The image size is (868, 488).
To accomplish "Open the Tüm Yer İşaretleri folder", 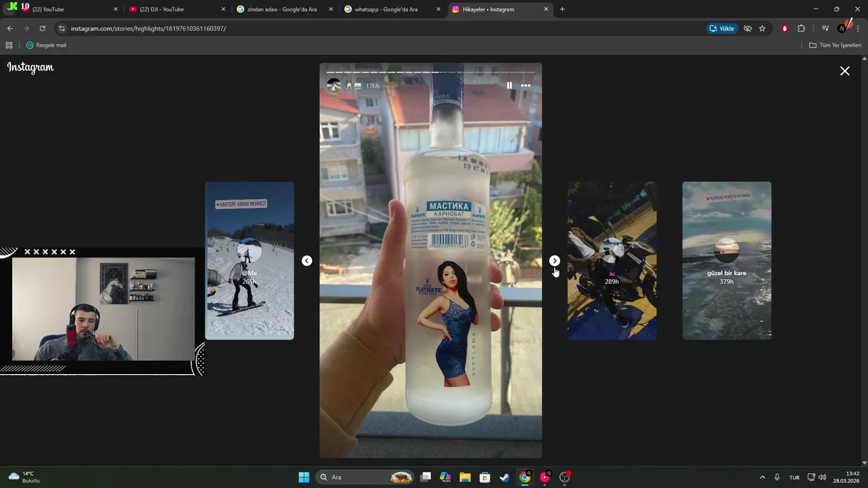I will (835, 45).
